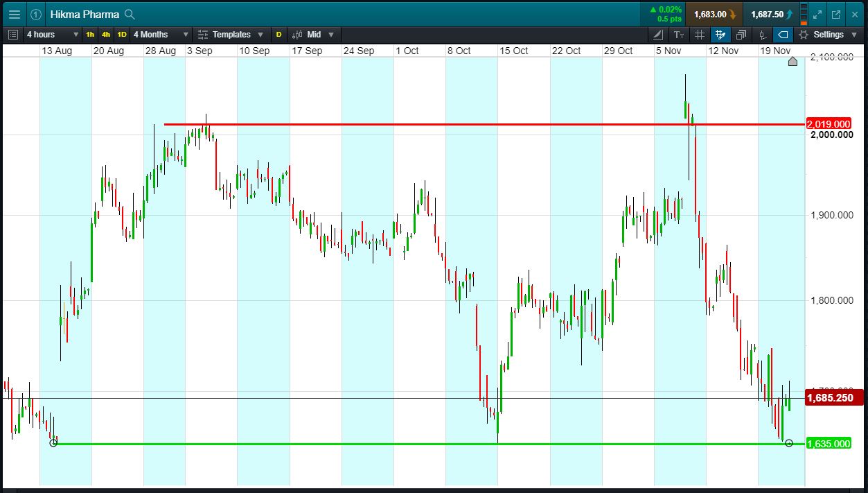This screenshot has height=493, width=868.
Task: Open the 4 hours interval dropdown
Action: pos(51,35)
